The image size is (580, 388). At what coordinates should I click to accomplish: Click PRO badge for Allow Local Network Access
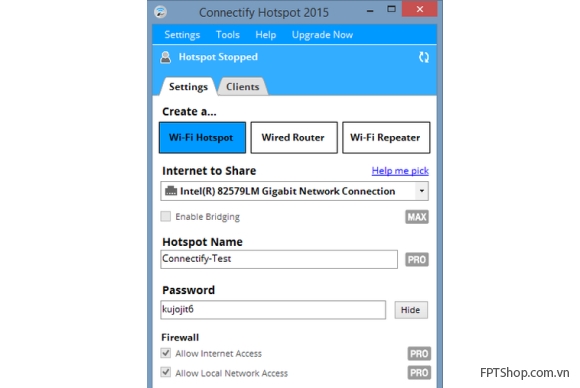[419, 373]
